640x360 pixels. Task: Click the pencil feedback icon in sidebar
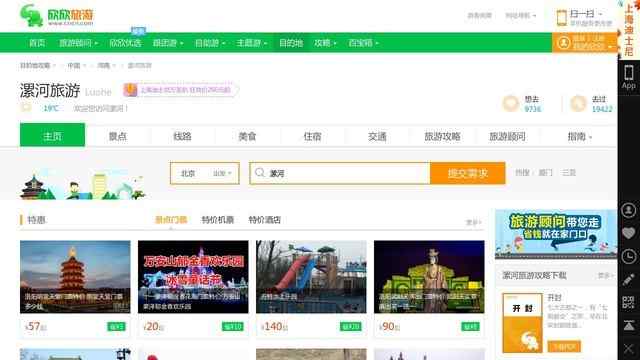pyautogui.click(x=629, y=280)
